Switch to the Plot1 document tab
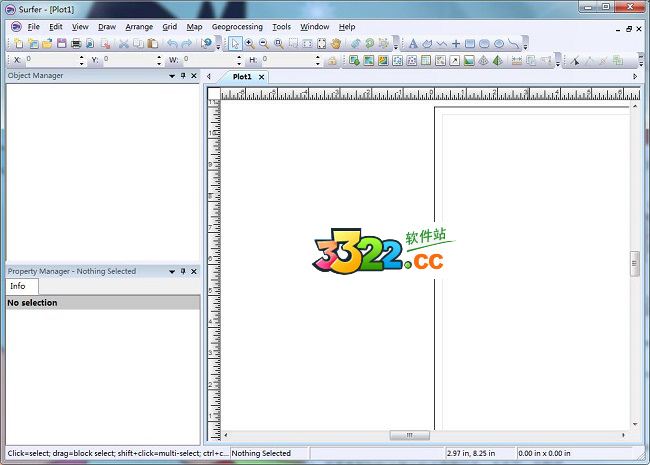650x465 pixels. [242, 77]
